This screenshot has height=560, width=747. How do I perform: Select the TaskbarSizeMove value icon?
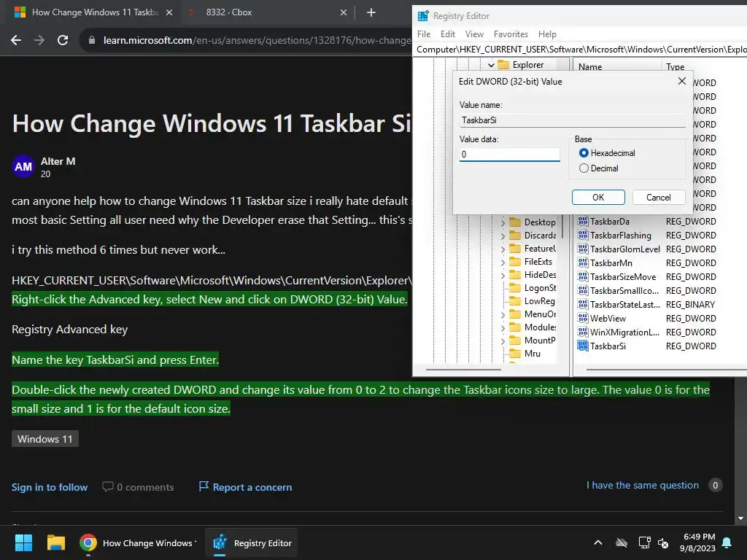tap(583, 276)
